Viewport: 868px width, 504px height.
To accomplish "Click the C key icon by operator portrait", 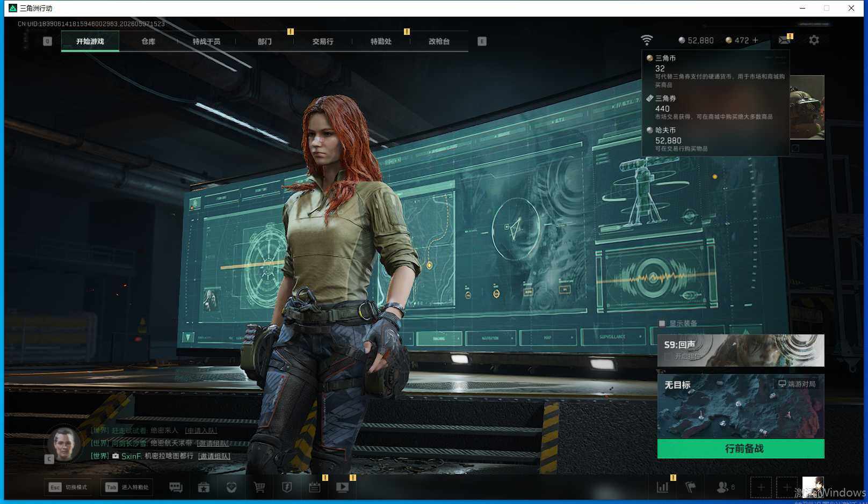I will 49,459.
